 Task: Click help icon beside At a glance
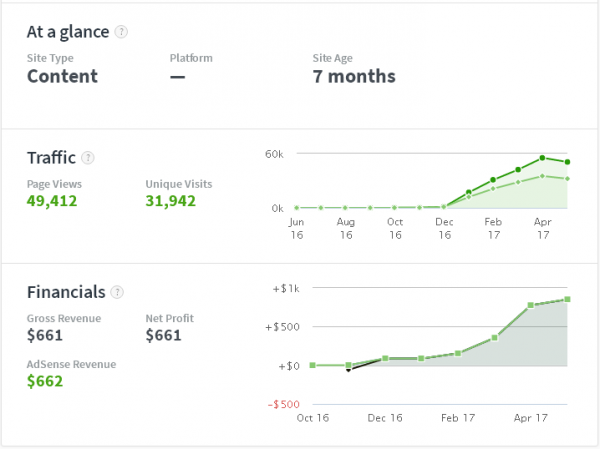(121, 31)
